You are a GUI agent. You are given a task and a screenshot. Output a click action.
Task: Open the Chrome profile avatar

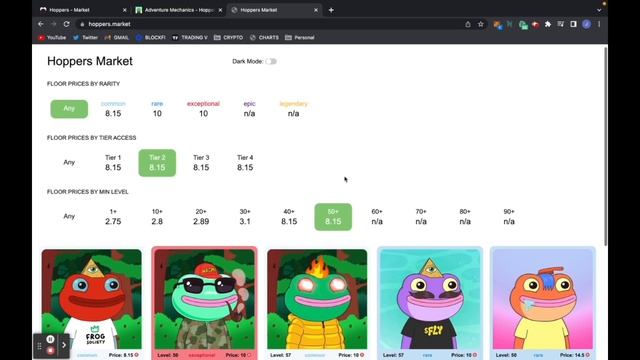click(x=587, y=24)
